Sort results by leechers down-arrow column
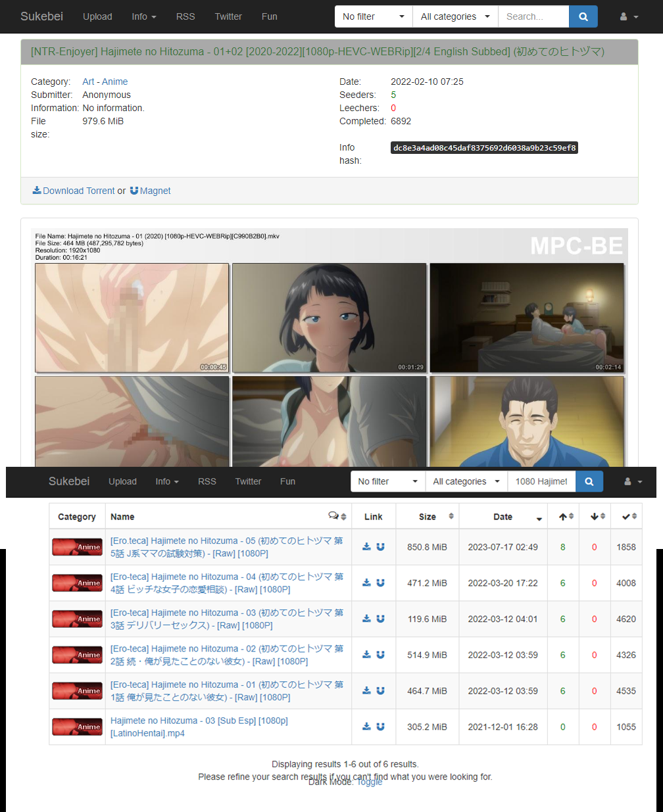The image size is (663, 812). (597, 516)
